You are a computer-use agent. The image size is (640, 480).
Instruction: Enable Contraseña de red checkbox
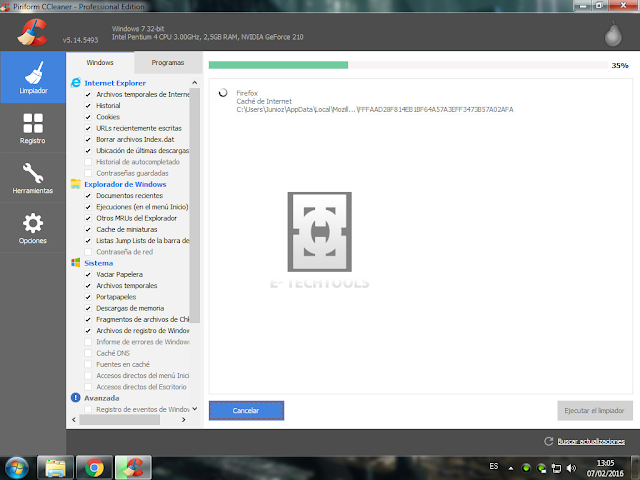click(x=88, y=252)
